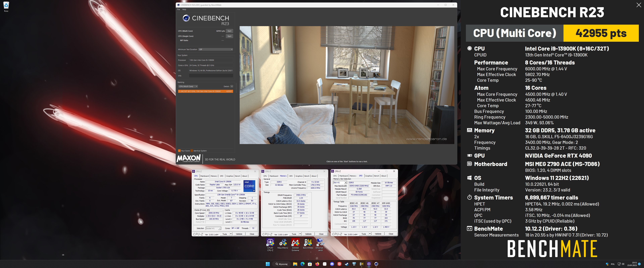The image size is (644, 268).
Task: Click the Raptor Lake Code Name value
Action: pyautogui.click(x=214, y=185)
